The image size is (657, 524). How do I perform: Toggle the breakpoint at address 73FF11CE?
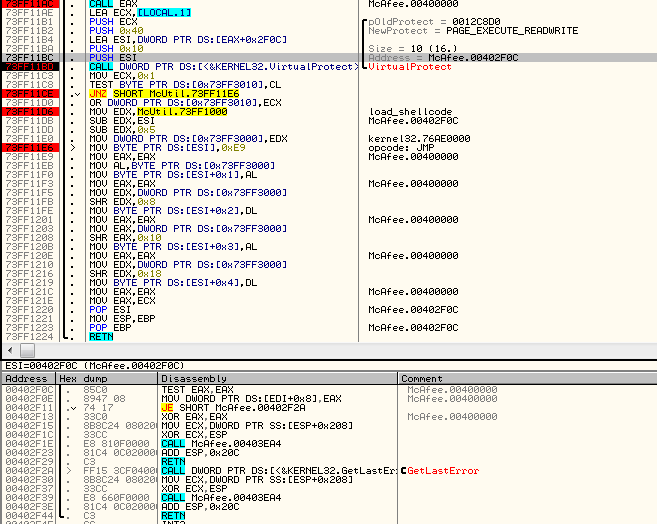32,93
